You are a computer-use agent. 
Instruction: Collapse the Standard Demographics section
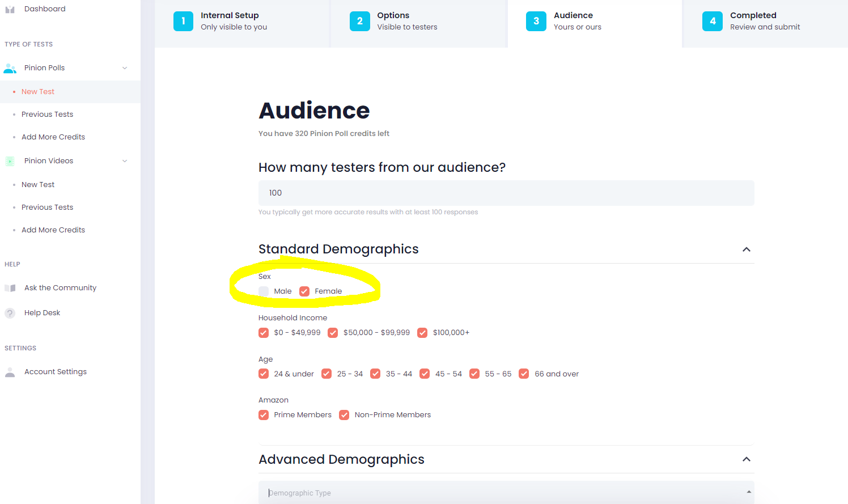747,249
